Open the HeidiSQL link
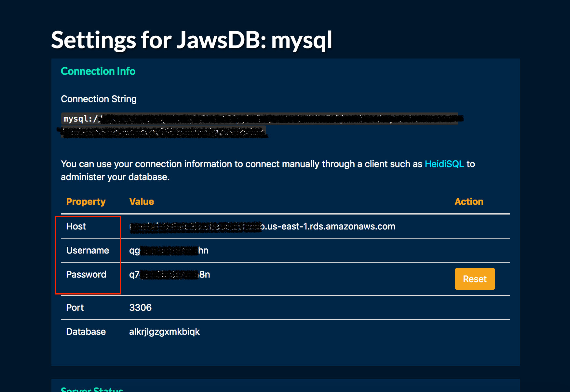 click(x=444, y=164)
